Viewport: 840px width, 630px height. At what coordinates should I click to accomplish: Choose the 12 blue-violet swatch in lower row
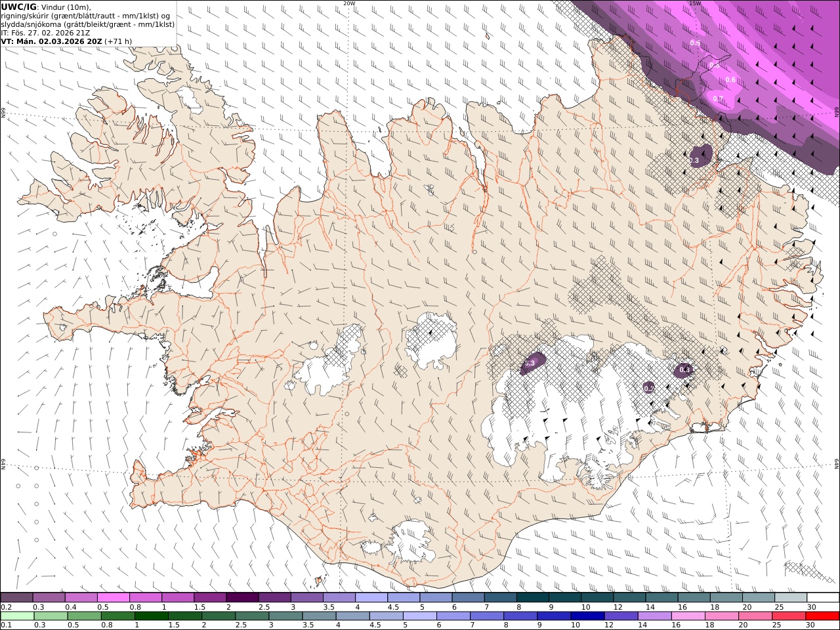(621, 616)
